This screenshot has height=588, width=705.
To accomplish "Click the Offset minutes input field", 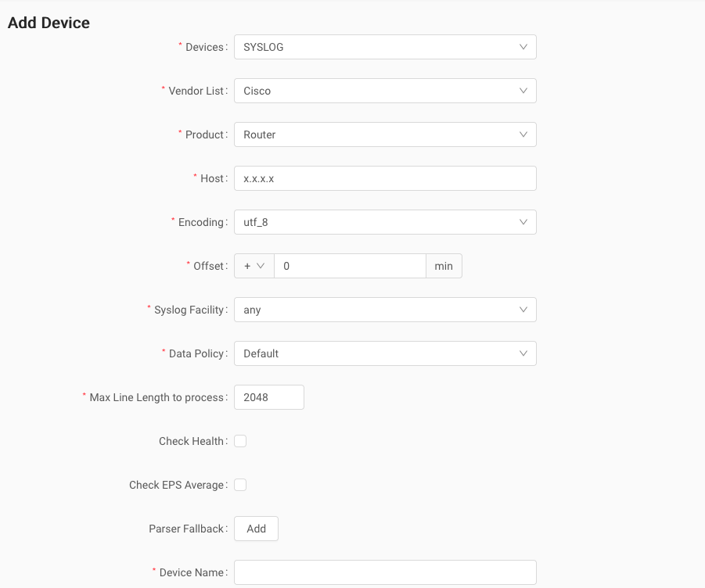I will click(350, 266).
